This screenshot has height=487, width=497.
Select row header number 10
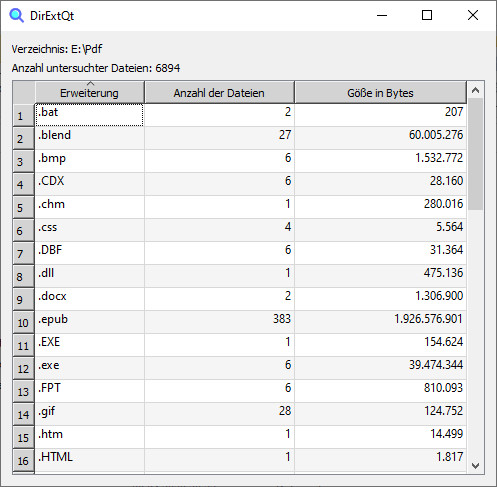(x=23, y=322)
